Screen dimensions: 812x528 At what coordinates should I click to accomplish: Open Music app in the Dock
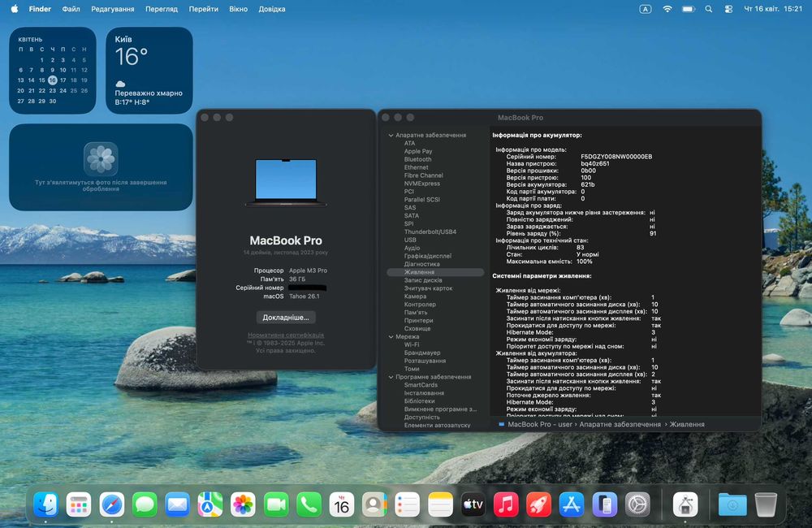click(x=506, y=504)
